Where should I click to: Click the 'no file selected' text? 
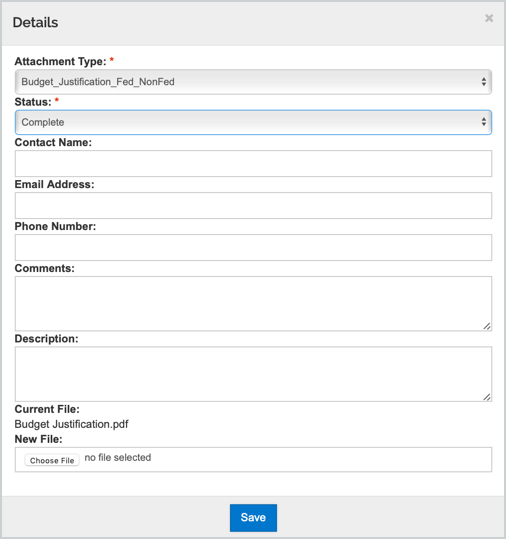[x=118, y=458]
